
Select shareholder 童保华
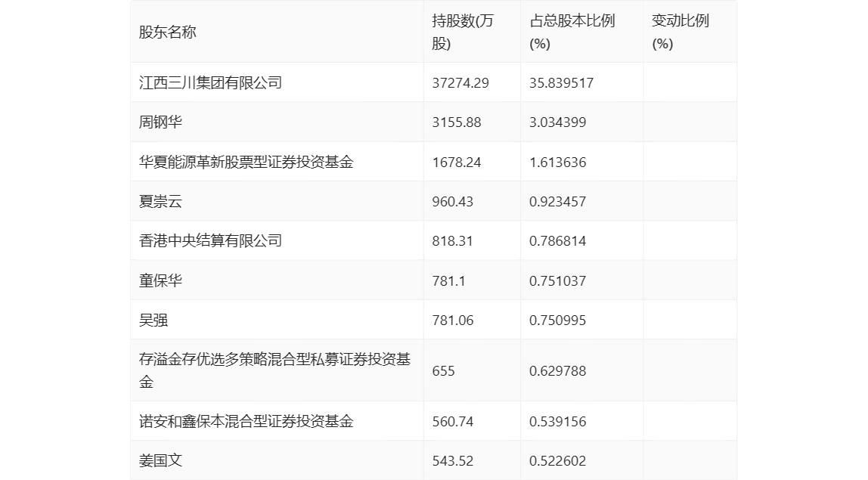(x=160, y=280)
